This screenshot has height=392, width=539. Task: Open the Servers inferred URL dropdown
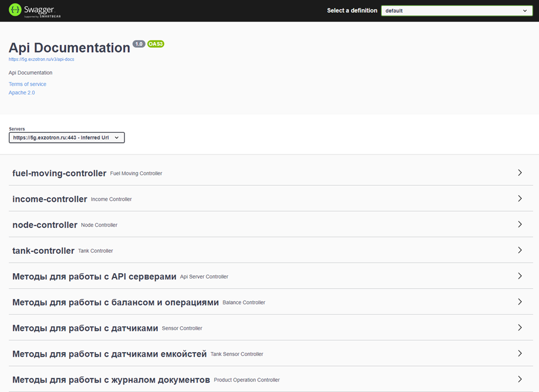coord(67,138)
